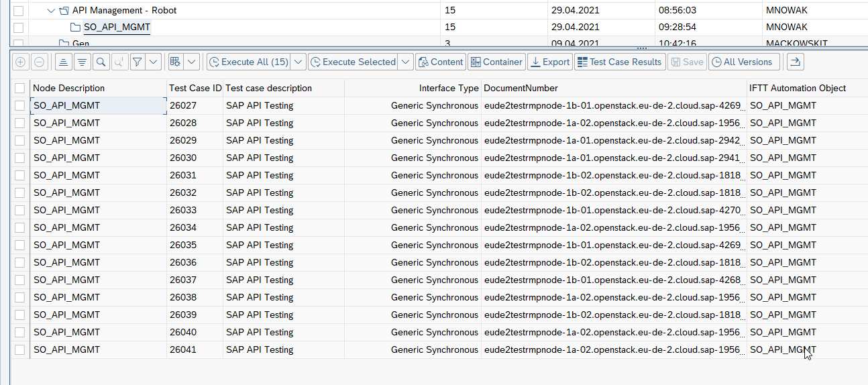Click the DocumentNumber column header

pyautogui.click(x=521, y=88)
